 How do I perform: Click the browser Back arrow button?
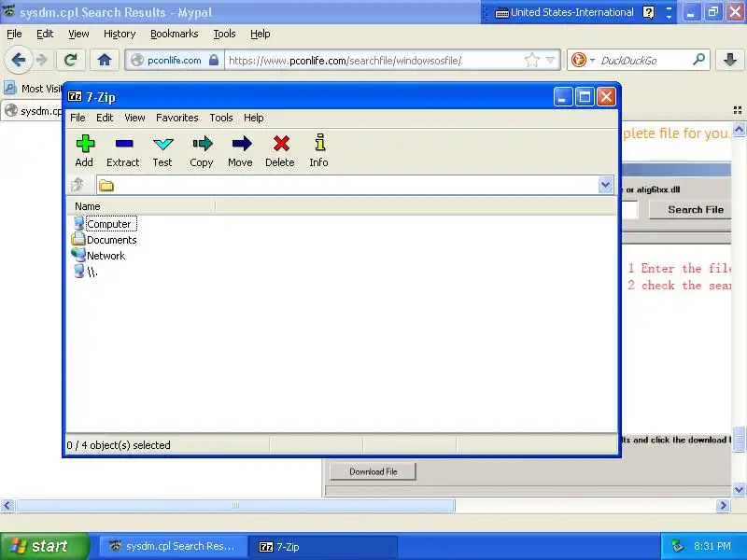coord(18,60)
